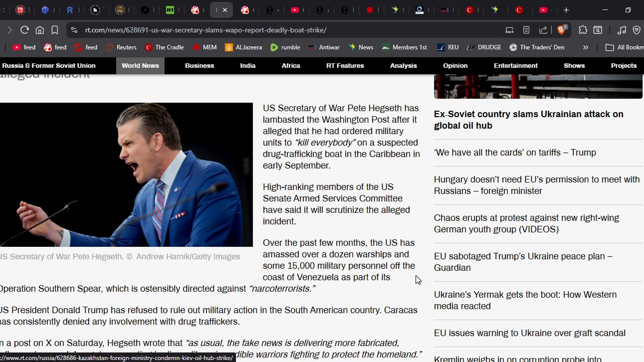Open the RT Features section
Viewport: 644px width, 362px height.
tap(345, 66)
